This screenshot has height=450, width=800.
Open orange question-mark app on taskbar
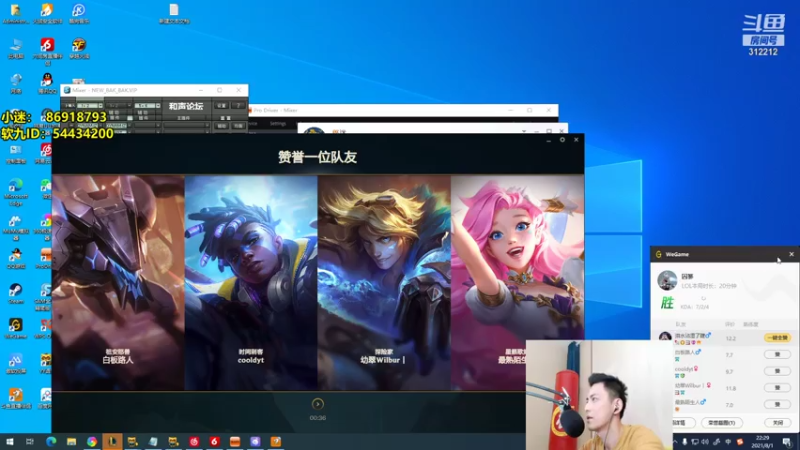[276, 441]
